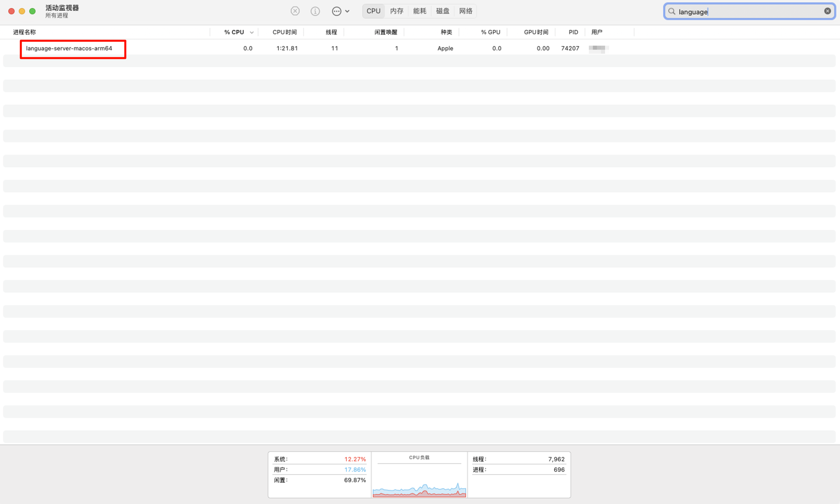Screen dimensions: 840x504
Task: Select the language-server-macos-arm64 process row
Action: (x=69, y=49)
